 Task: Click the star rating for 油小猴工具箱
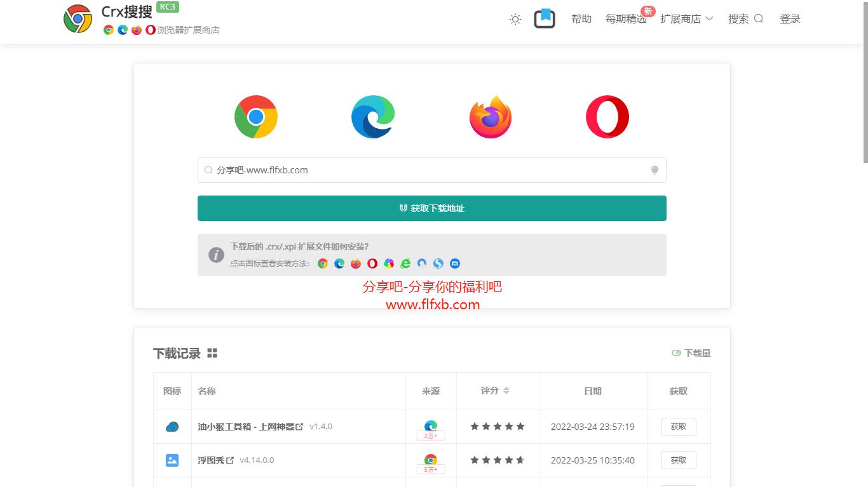point(498,427)
